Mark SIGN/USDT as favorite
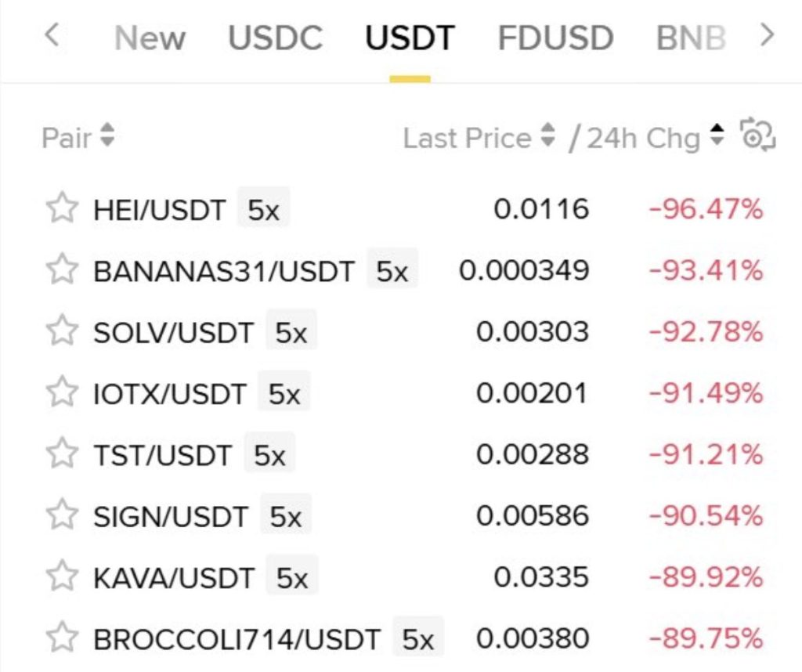This screenshot has height=672, width=802. (x=62, y=515)
